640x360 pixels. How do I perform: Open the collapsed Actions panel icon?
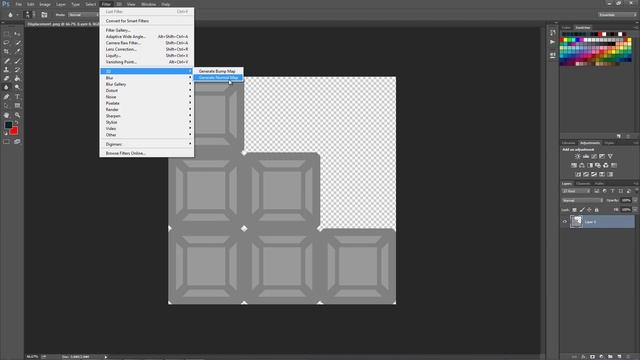point(553,42)
